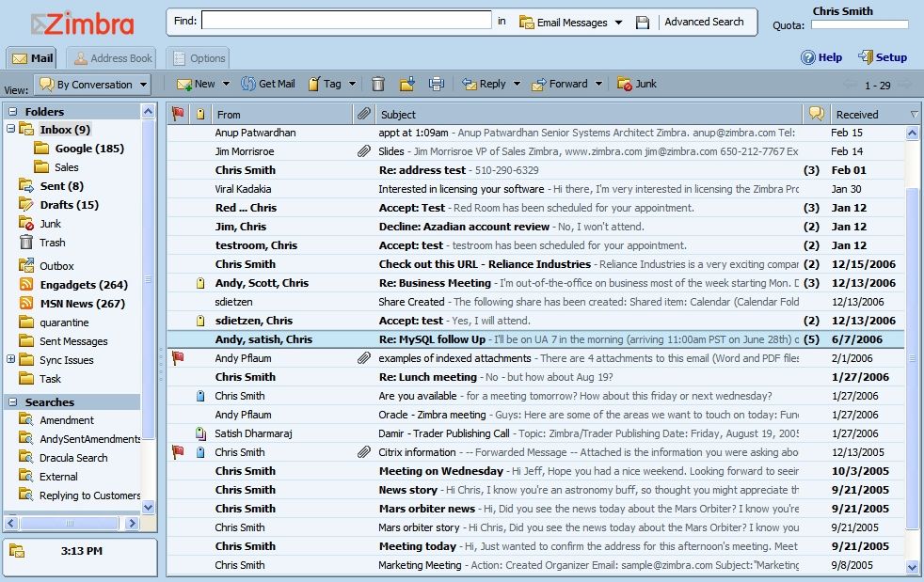The width and height of the screenshot is (924, 582).
Task: Click the Reply button
Action: [x=484, y=84]
